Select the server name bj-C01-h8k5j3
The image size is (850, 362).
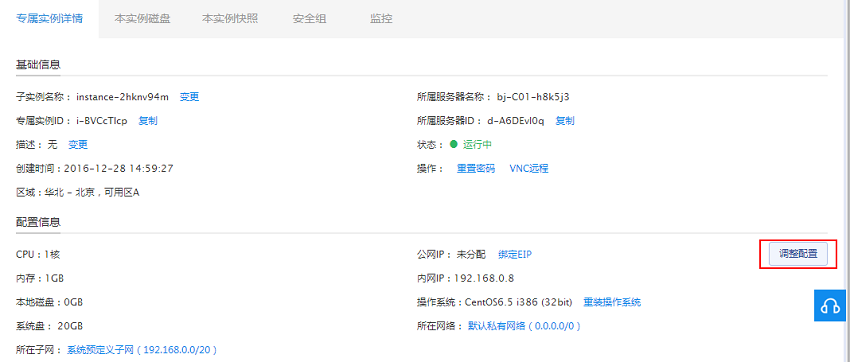click(533, 97)
